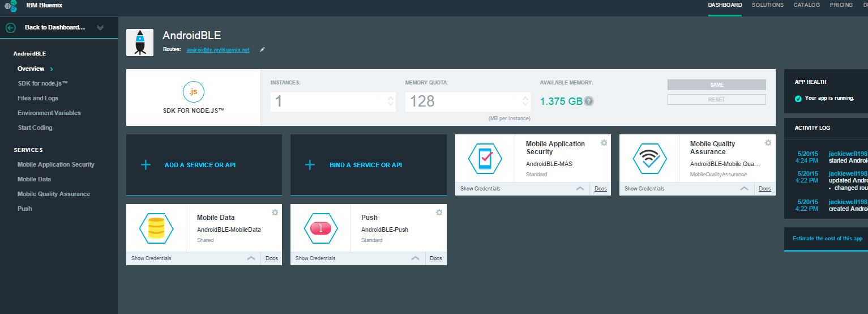This screenshot has width=868, height=314.
Task: Click the Back to Dashboard arrow icon
Action: [10, 27]
